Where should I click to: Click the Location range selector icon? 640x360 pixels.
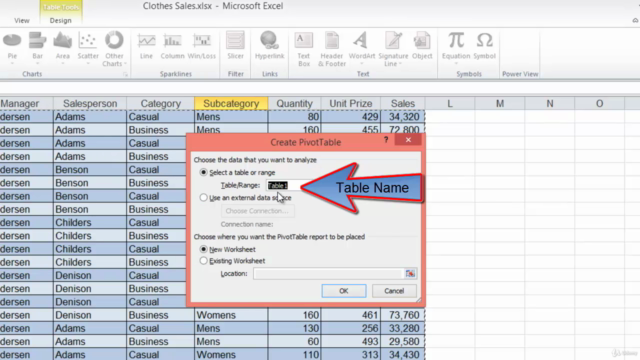click(410, 273)
